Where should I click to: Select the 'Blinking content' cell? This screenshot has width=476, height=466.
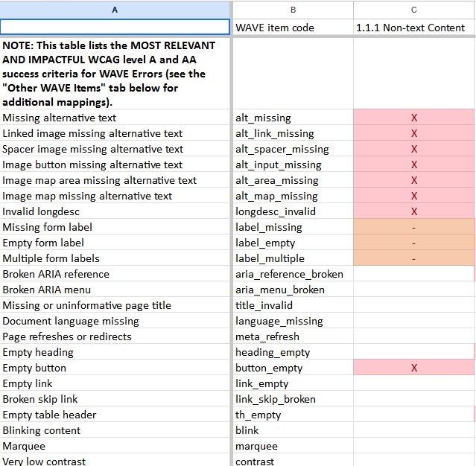tap(115, 430)
